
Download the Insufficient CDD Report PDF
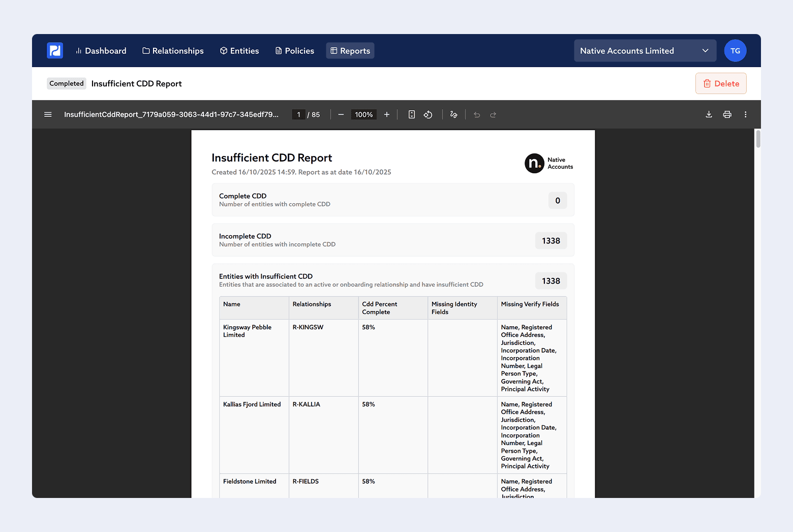[x=709, y=114]
